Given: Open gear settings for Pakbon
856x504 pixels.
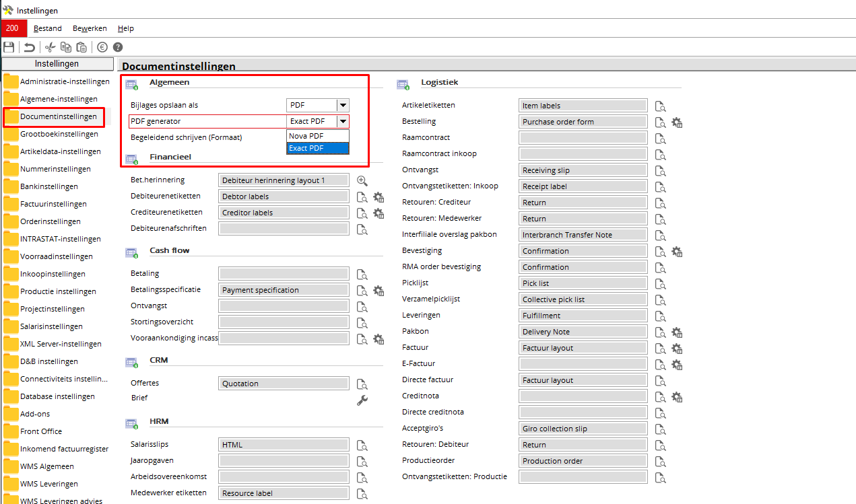Looking at the screenshot, I should 678,332.
